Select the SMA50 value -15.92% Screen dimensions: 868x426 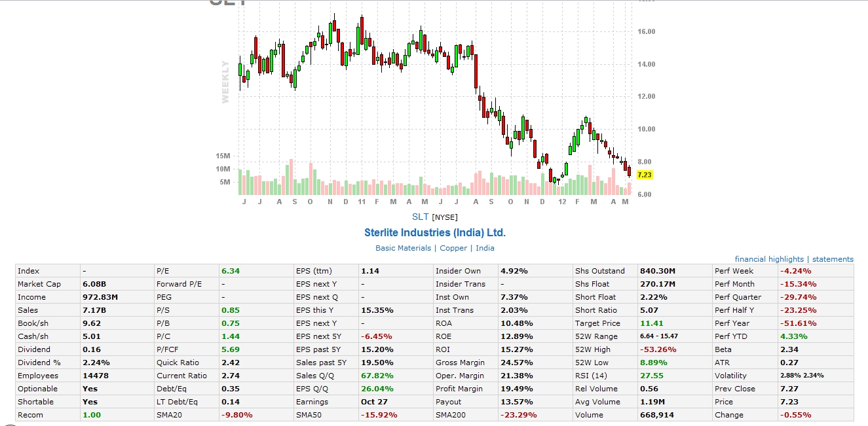[379, 415]
